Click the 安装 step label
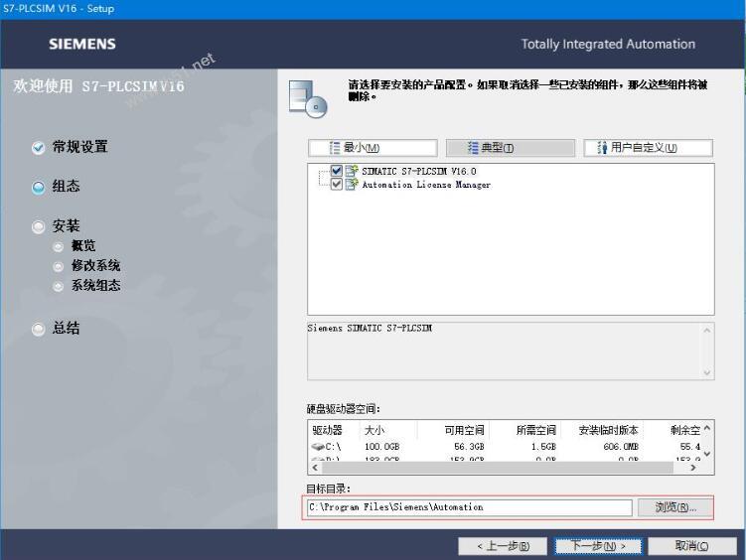 [67, 225]
